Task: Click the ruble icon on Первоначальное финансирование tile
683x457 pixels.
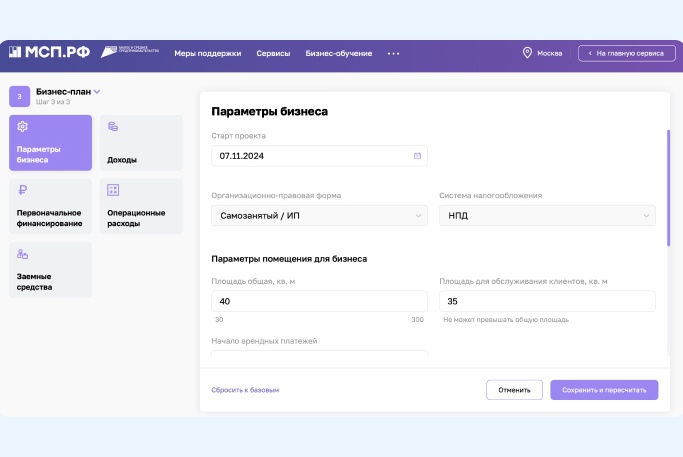Action: [23, 189]
